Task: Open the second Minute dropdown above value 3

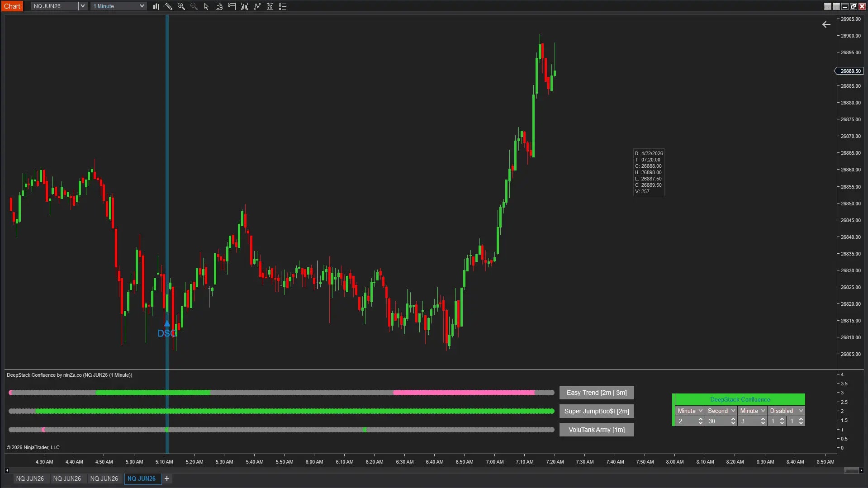Action: 752,411
